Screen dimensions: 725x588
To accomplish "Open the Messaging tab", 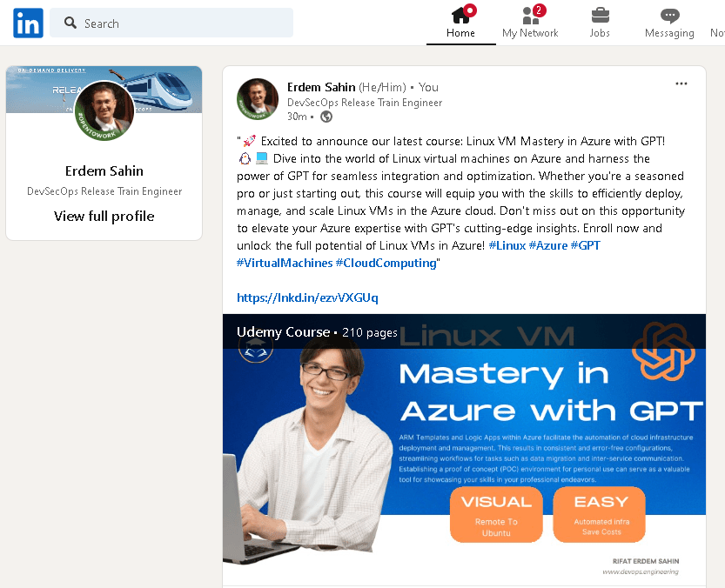I will 669,23.
